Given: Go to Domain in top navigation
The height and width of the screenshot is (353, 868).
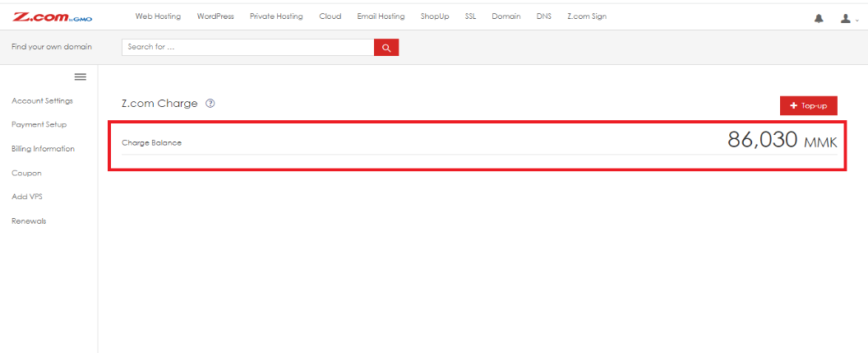Looking at the screenshot, I should pos(506,16).
